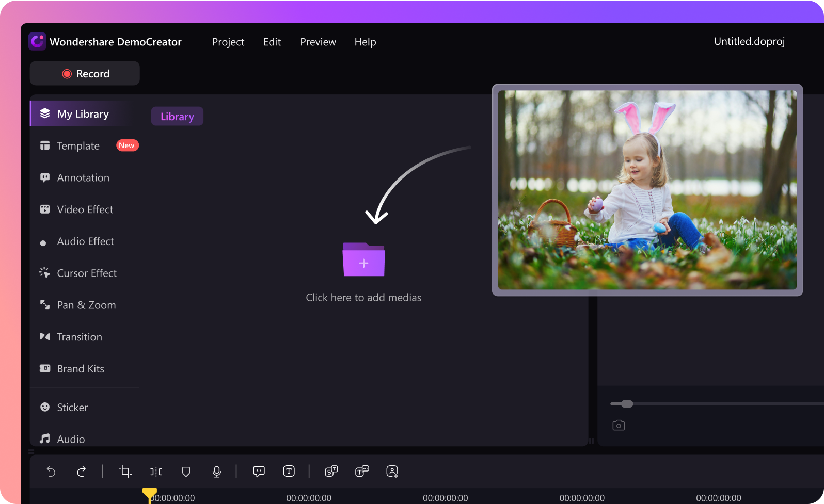
Task: Click the purple add-media folder icon
Action: (364, 259)
